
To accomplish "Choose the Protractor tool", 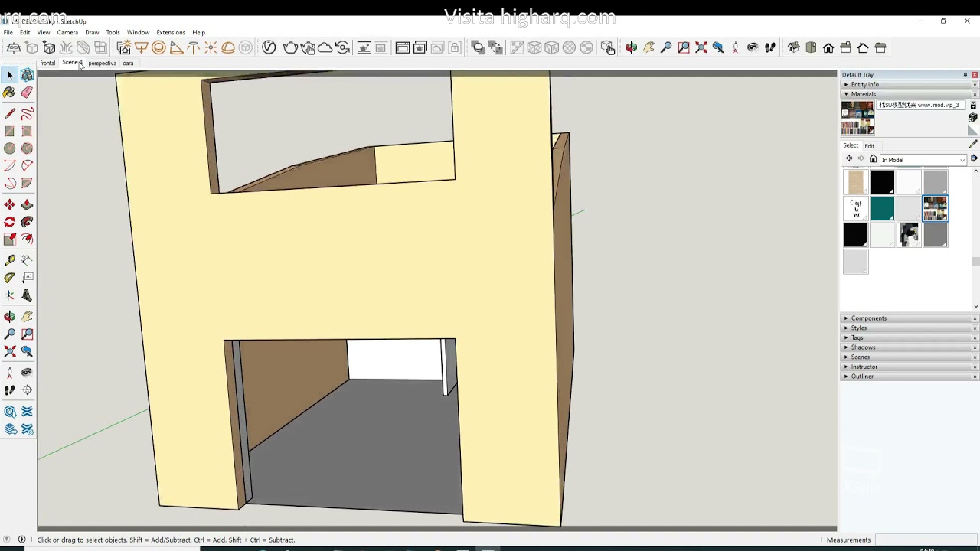I will (10, 278).
